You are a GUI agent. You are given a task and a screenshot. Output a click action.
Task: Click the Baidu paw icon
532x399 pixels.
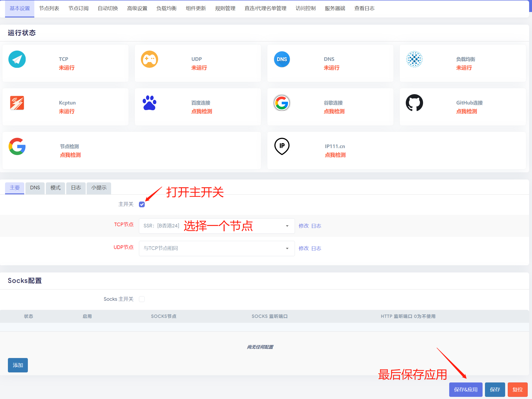[149, 103]
